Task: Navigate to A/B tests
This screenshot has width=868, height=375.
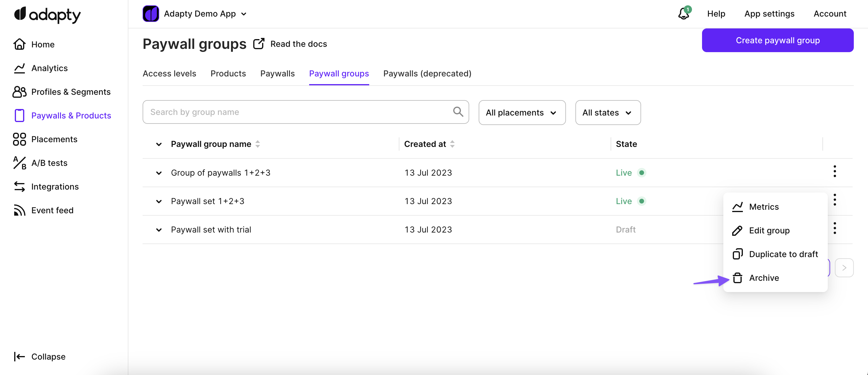Action: (49, 163)
